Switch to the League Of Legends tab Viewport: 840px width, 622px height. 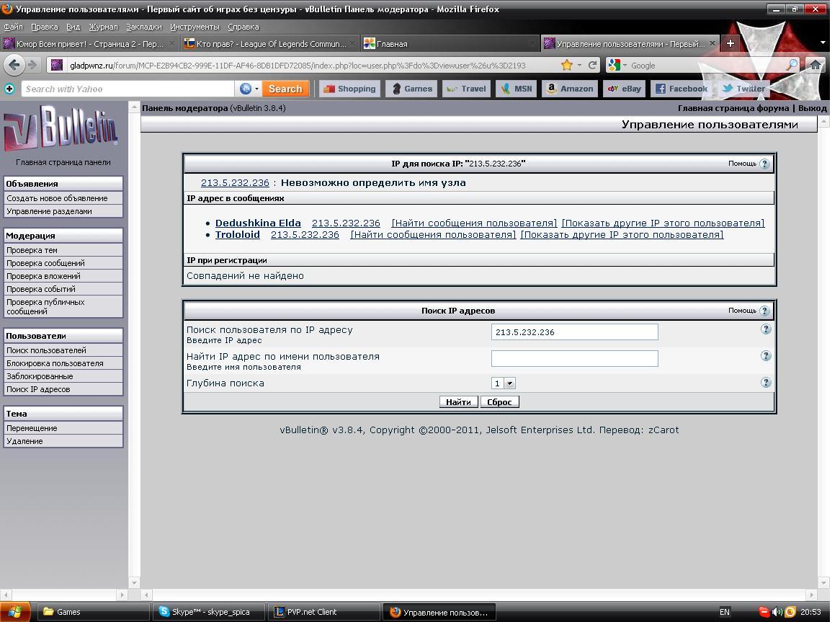tap(269, 44)
